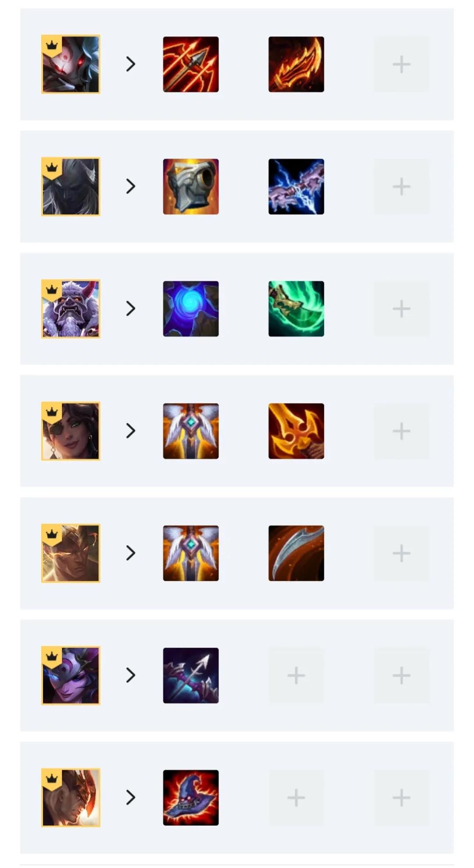
Task: Select the red trident spear item icon
Action: tap(190, 64)
